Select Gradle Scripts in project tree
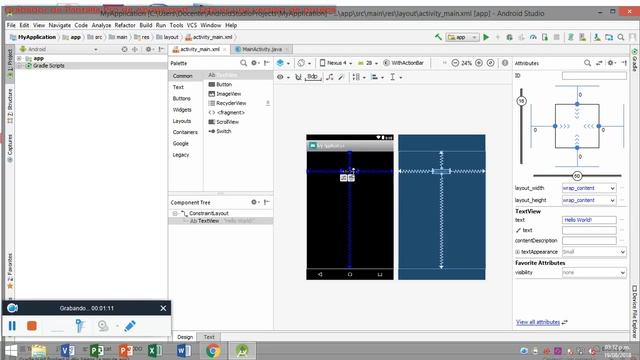The image size is (640, 360). [48, 65]
